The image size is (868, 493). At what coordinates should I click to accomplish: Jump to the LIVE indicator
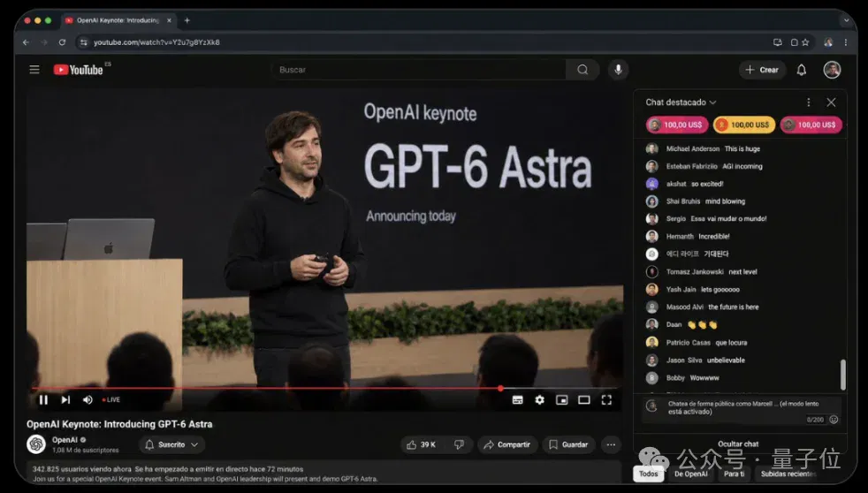click(111, 399)
